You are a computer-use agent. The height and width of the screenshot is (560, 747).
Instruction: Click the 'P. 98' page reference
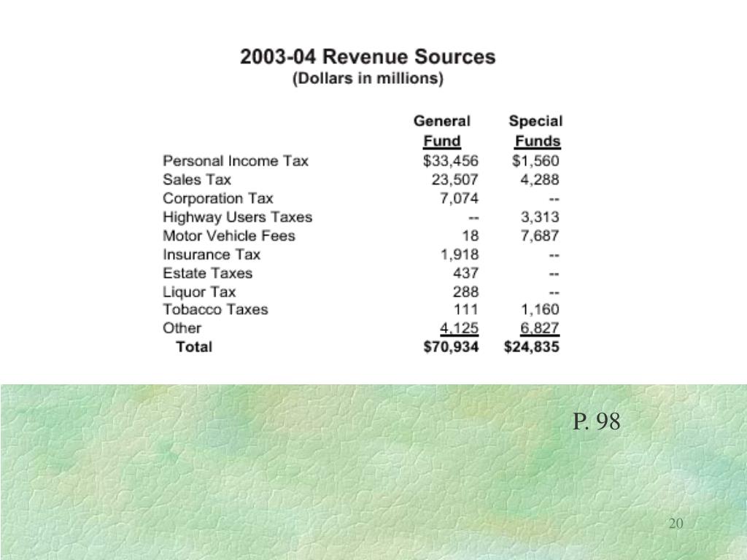point(597,421)
